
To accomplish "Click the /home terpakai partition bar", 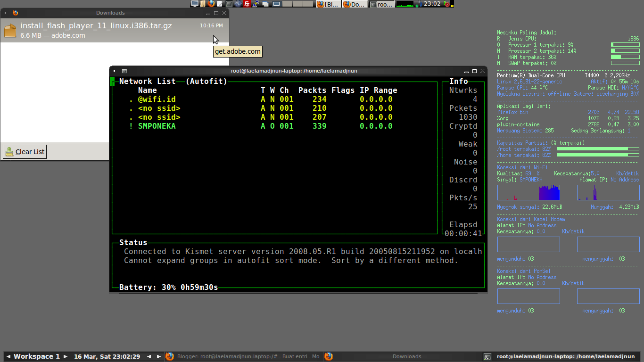I will pyautogui.click(x=598, y=155).
